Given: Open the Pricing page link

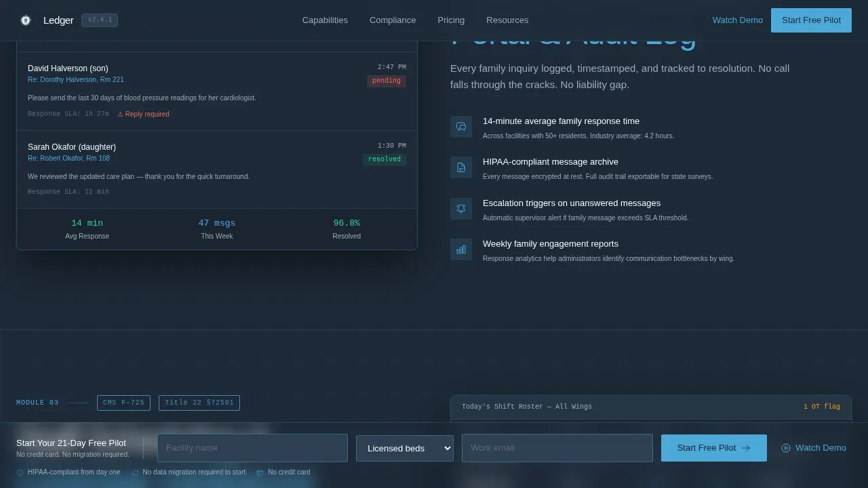Looking at the screenshot, I should (451, 20).
